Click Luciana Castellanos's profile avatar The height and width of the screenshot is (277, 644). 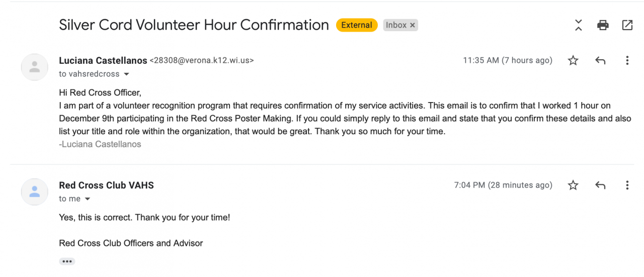click(35, 67)
